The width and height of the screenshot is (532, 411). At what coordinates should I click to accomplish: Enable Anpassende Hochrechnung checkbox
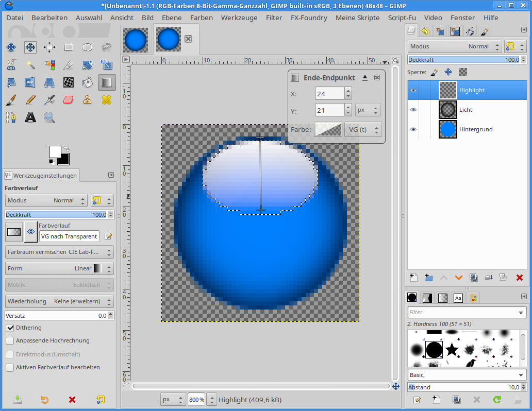(x=10, y=341)
